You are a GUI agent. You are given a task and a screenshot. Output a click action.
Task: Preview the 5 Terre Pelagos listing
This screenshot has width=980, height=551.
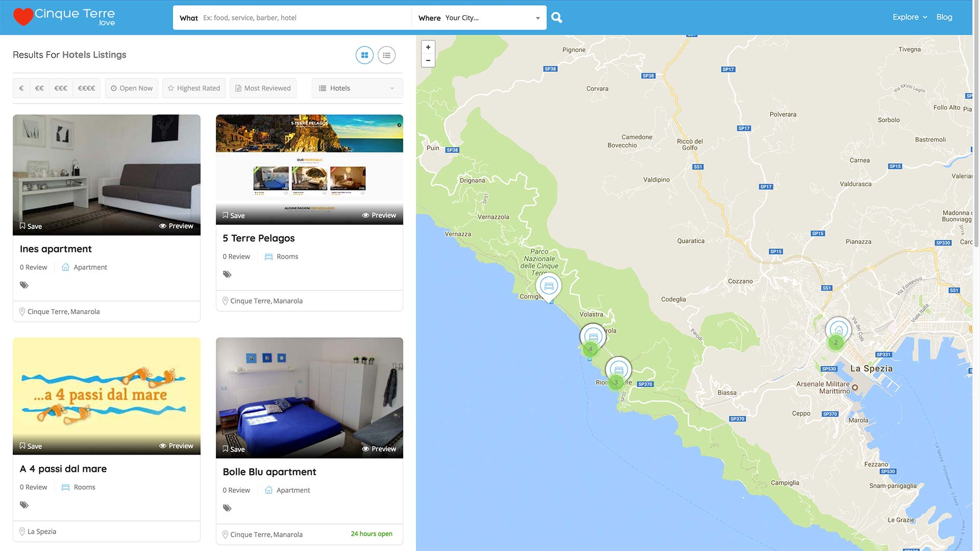pyautogui.click(x=379, y=215)
